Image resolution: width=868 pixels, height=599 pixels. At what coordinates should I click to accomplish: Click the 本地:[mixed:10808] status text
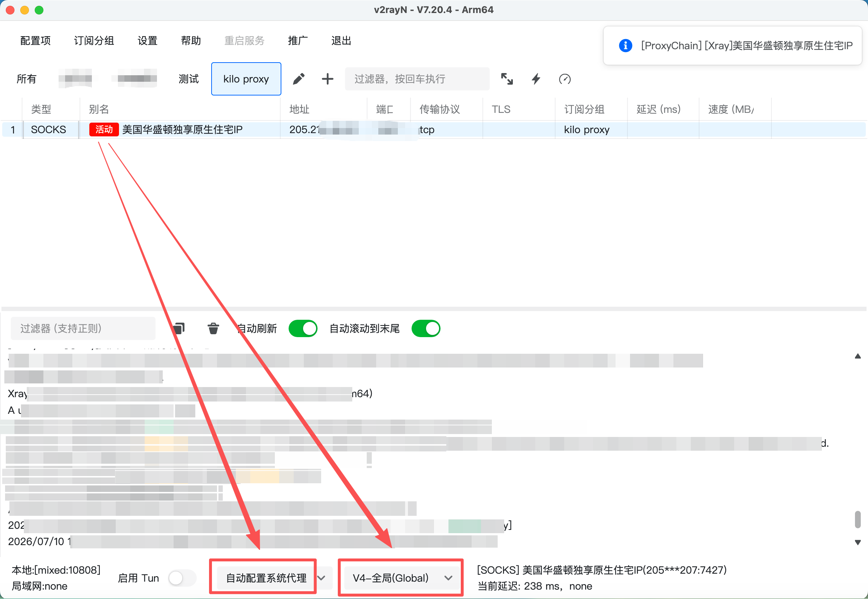click(56, 570)
